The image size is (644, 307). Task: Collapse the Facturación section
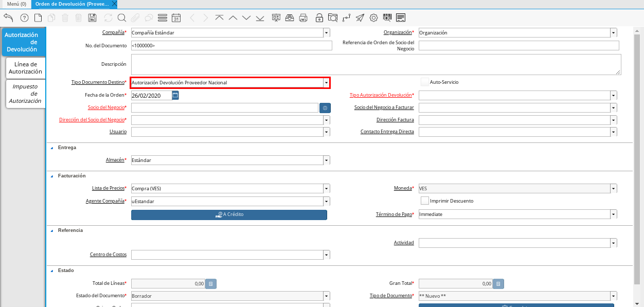[x=51, y=176]
